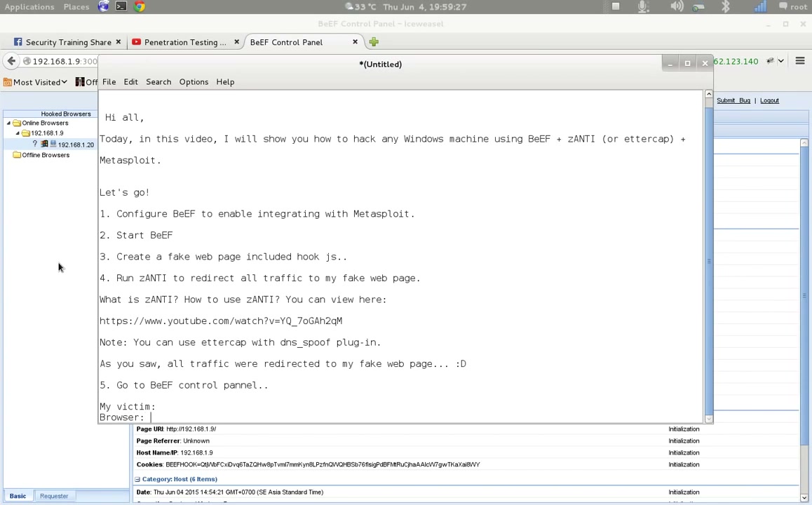Click the Hooked Browsers panel header
This screenshot has width=812, height=505.
66,114
